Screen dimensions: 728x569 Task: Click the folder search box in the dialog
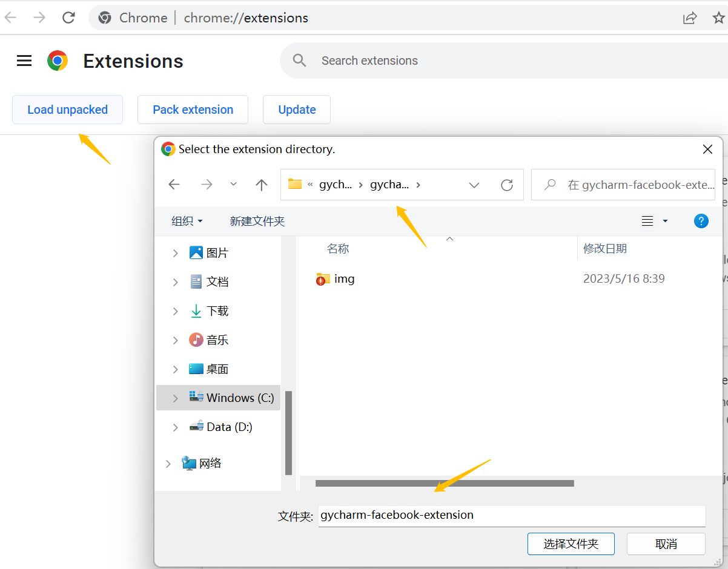tap(623, 185)
